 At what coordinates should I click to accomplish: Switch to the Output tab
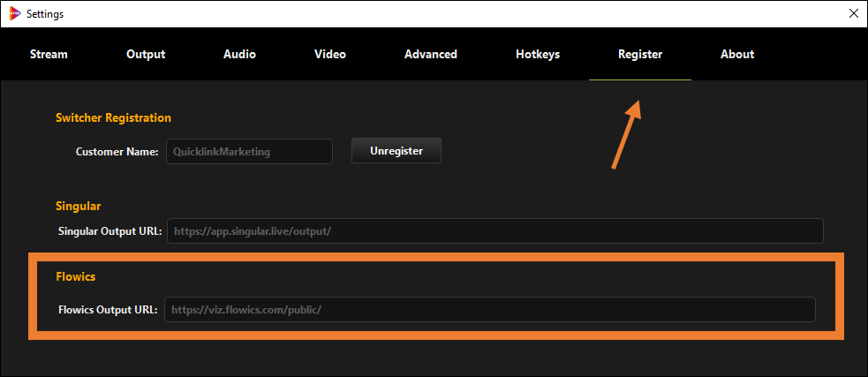(x=146, y=54)
